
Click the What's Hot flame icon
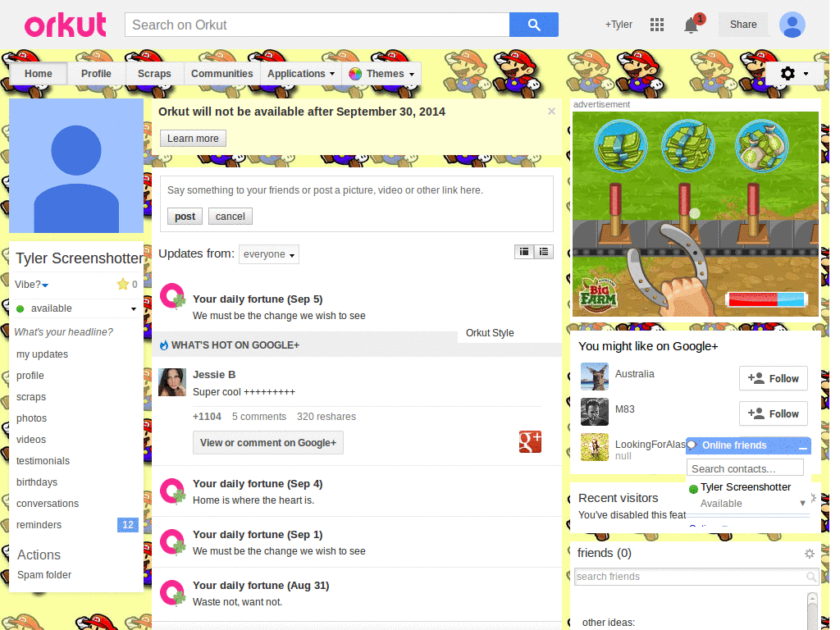pos(164,345)
